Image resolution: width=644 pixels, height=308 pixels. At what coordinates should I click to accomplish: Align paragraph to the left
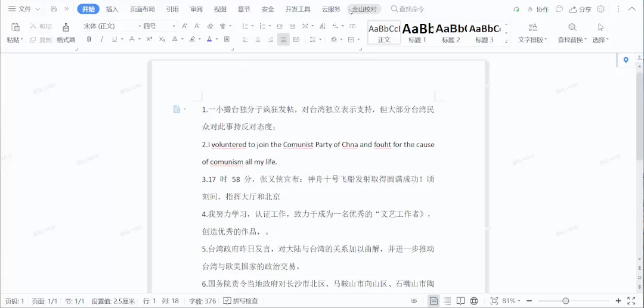[x=245, y=39]
